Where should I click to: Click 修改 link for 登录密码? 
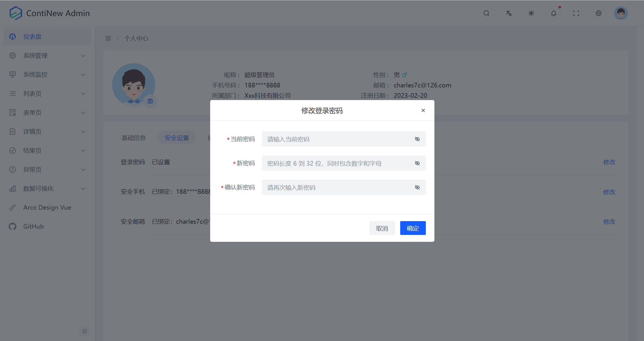pyautogui.click(x=609, y=162)
